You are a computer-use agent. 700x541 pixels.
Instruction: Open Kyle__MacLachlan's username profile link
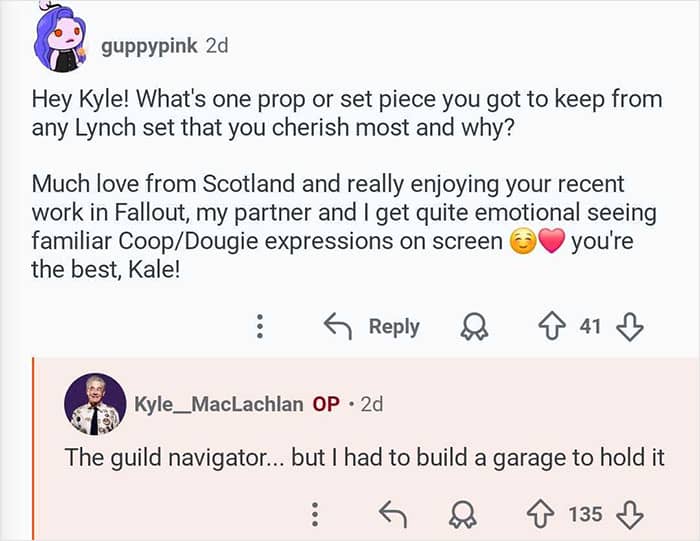click(218, 404)
